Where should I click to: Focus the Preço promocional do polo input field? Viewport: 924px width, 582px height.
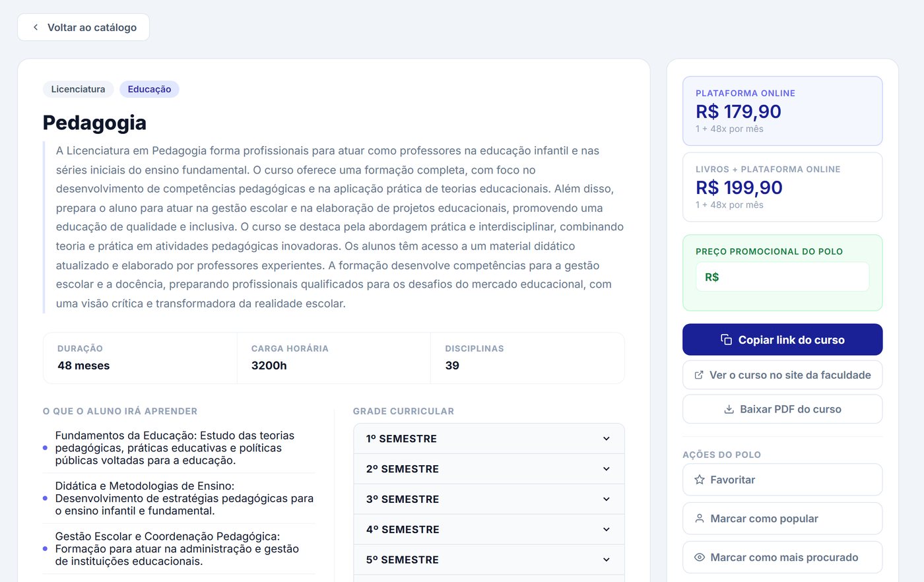pos(782,277)
